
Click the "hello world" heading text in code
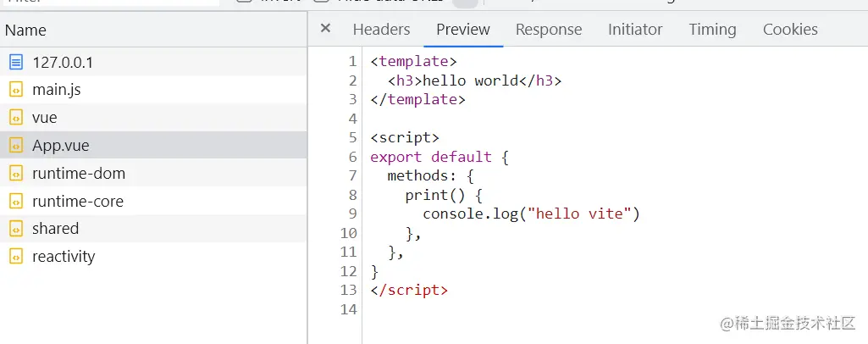tap(470, 80)
